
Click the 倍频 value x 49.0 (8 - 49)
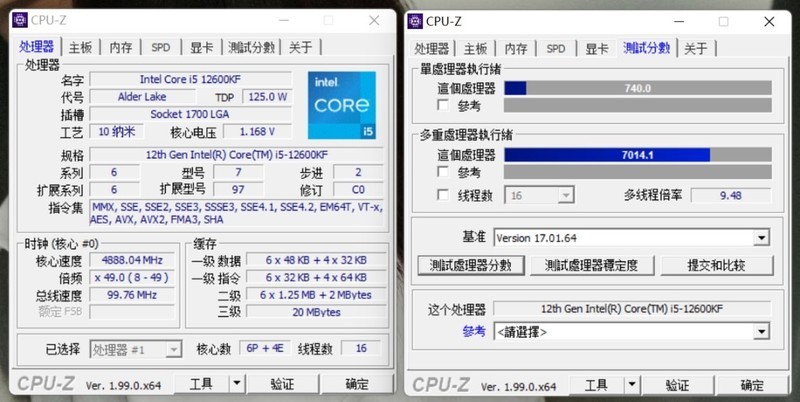point(132,278)
